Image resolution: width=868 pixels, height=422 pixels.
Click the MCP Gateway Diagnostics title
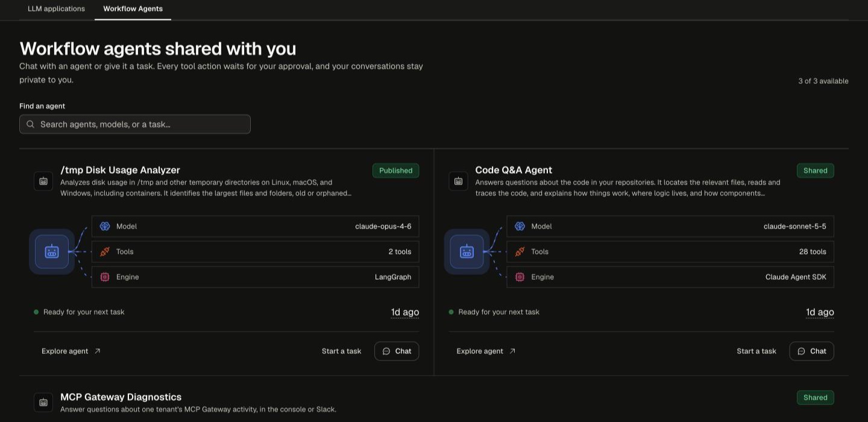point(121,397)
